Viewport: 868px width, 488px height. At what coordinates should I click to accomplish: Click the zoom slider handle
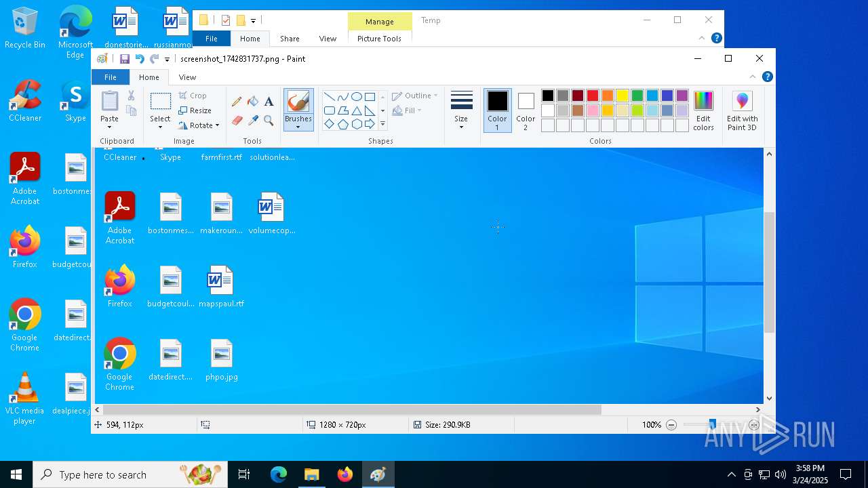click(x=712, y=425)
